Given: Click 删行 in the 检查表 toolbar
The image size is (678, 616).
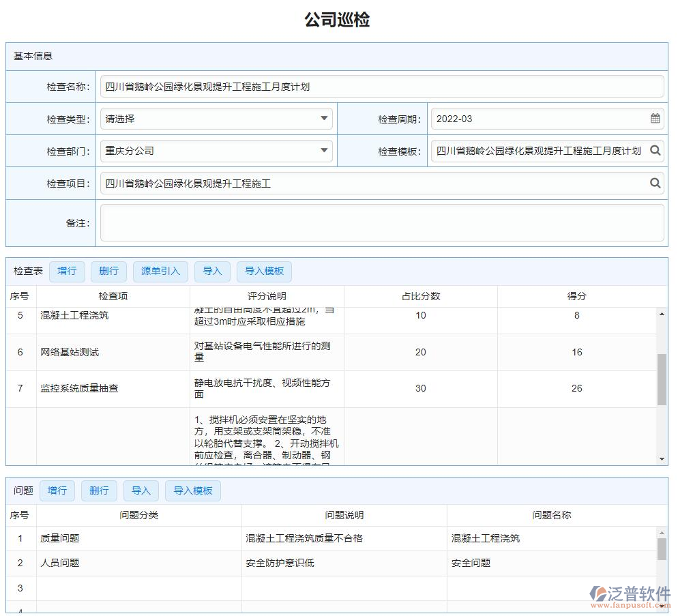Looking at the screenshot, I should (108, 271).
